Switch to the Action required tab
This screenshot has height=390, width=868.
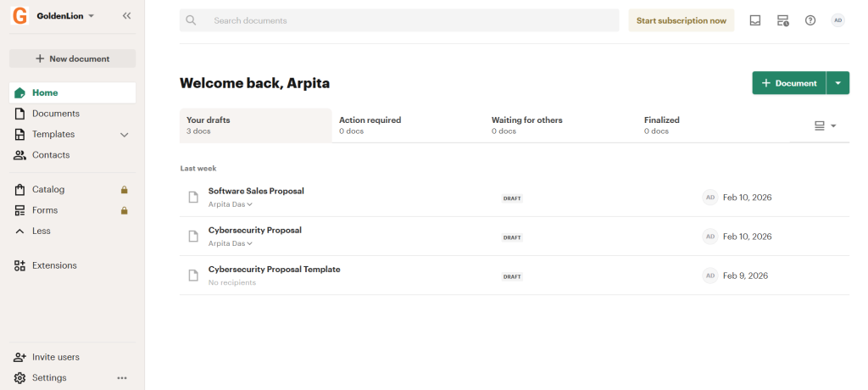(408, 125)
